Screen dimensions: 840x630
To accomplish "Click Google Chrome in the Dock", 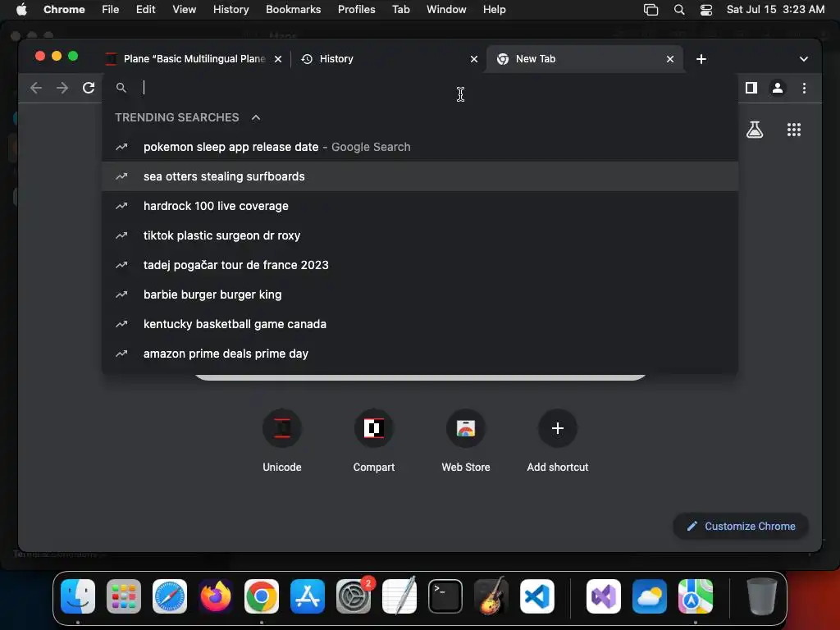I will coord(262,596).
